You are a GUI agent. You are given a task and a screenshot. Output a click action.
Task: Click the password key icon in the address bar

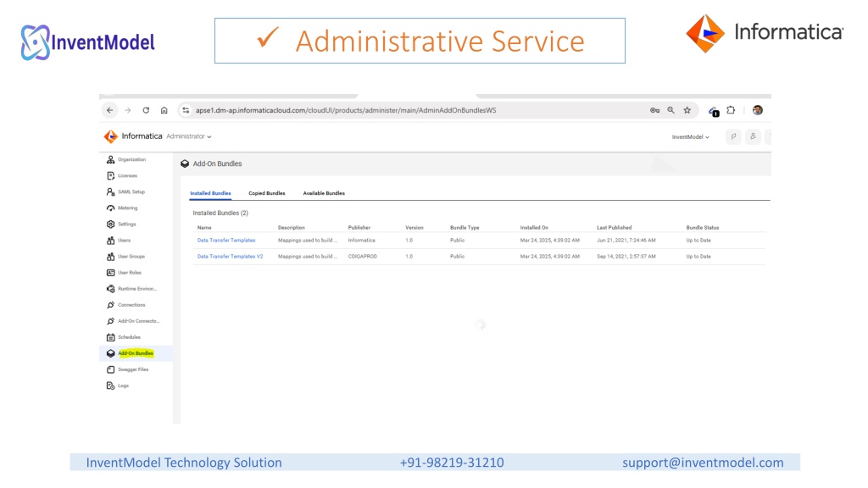(x=655, y=110)
